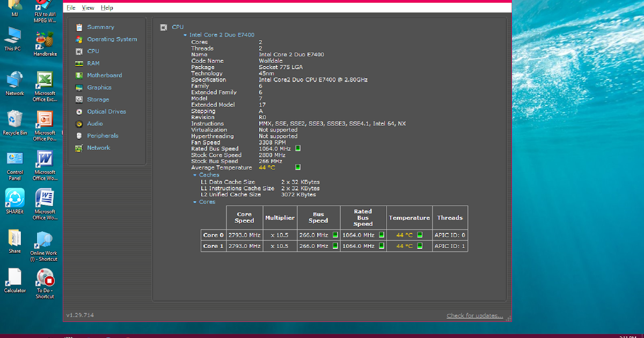Open the Help menu

point(107,8)
